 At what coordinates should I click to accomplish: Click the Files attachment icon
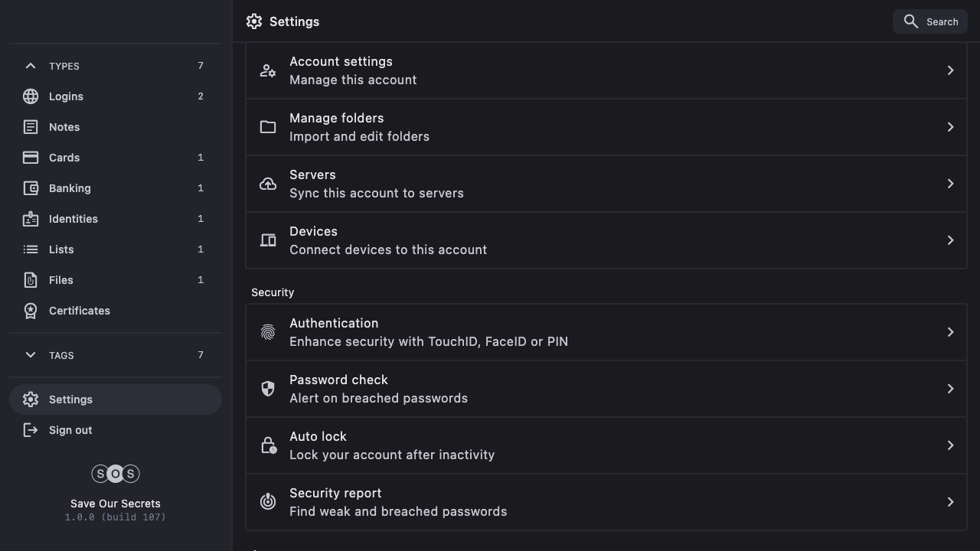[x=31, y=280]
